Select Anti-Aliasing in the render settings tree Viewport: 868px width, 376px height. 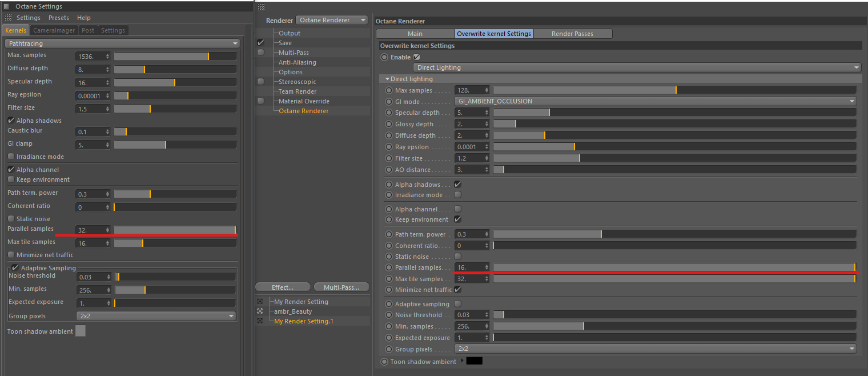[x=297, y=62]
